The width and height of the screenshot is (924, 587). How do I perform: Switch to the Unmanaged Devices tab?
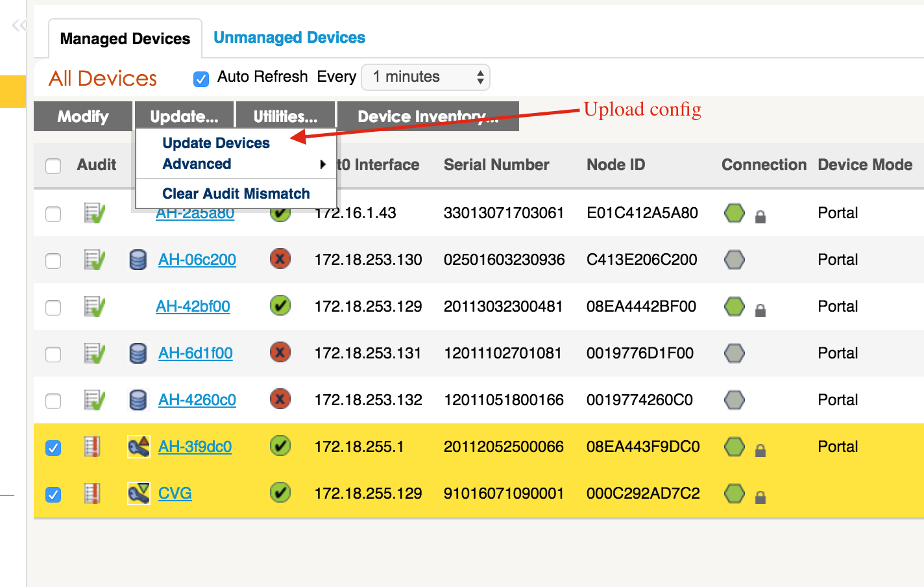[289, 38]
